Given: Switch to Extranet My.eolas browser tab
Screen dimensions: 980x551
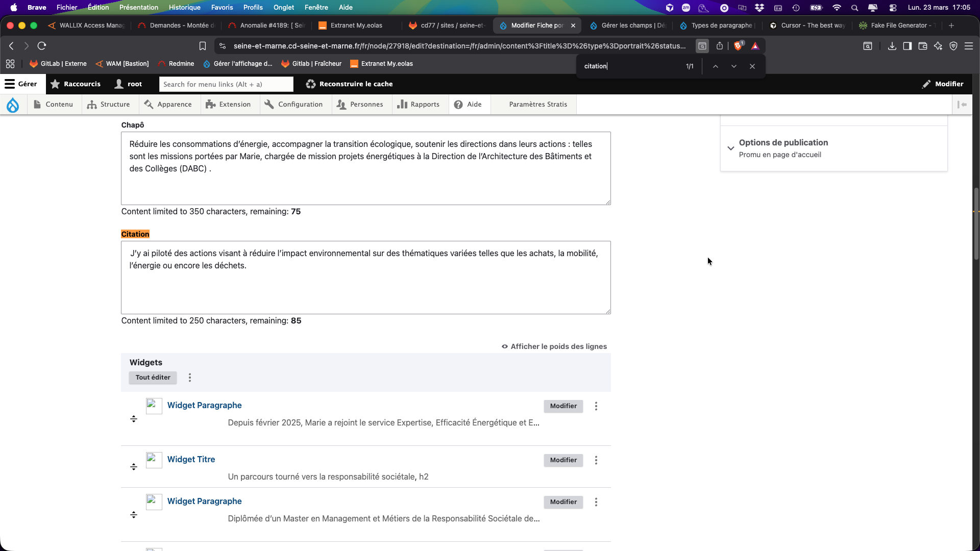Looking at the screenshot, I should [356, 26].
